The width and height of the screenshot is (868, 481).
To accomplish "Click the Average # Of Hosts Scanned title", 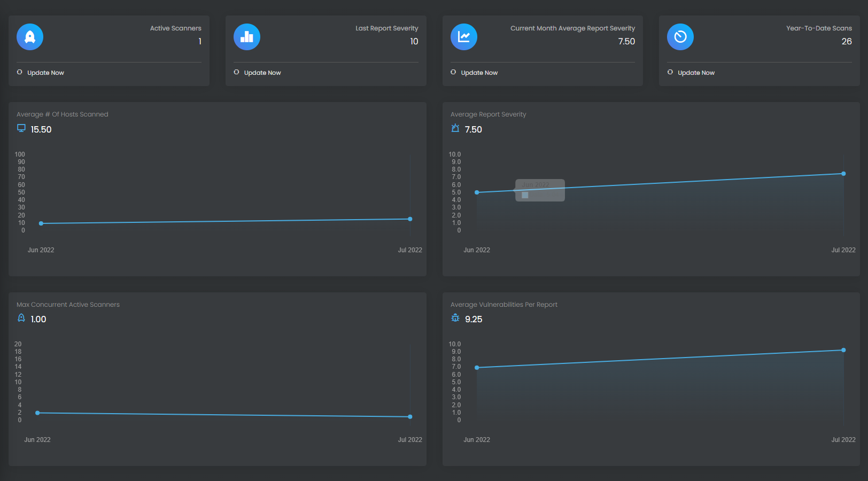I will [x=62, y=114].
